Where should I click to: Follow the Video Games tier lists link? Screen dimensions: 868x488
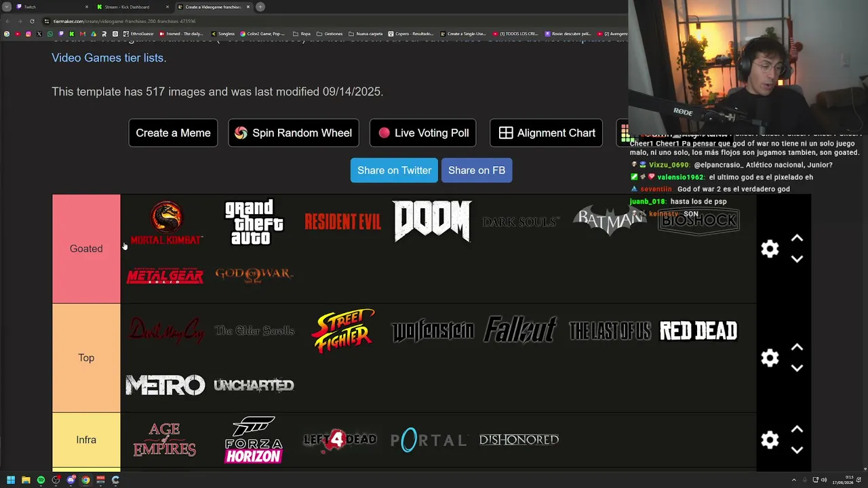tap(108, 58)
